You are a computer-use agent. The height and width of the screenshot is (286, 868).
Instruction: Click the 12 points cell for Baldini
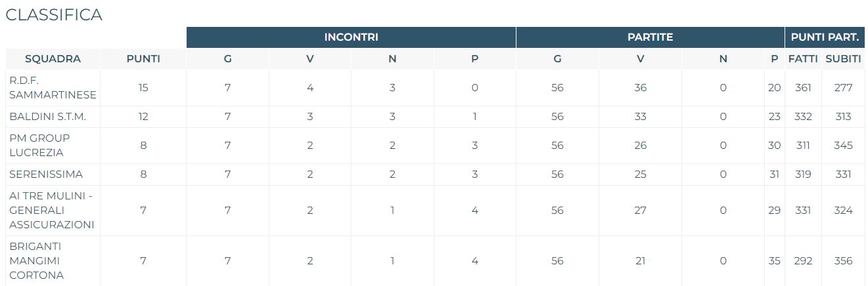(x=143, y=117)
